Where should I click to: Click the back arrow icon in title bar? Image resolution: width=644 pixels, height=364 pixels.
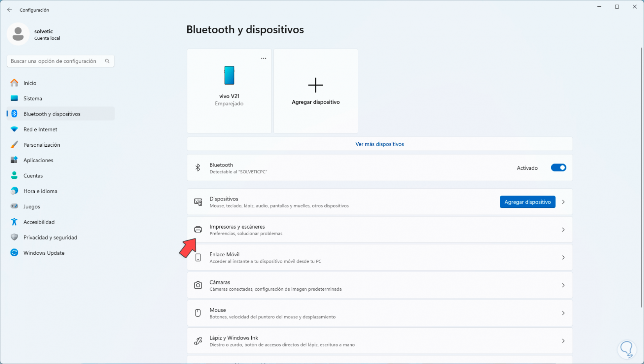tap(10, 10)
